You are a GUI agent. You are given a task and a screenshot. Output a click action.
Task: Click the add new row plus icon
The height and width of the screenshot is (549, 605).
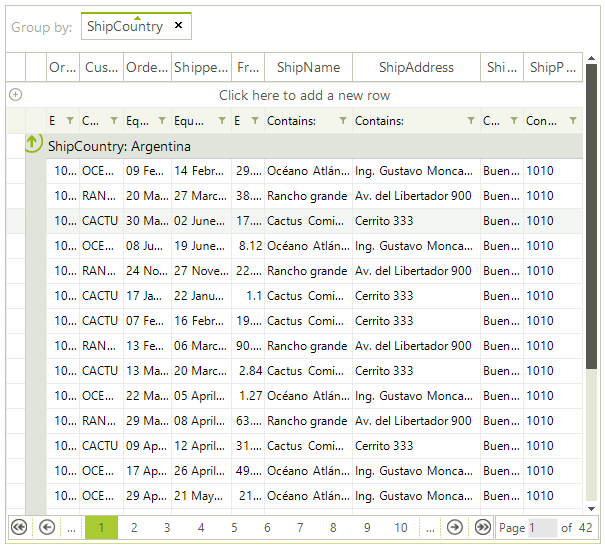coord(15,95)
